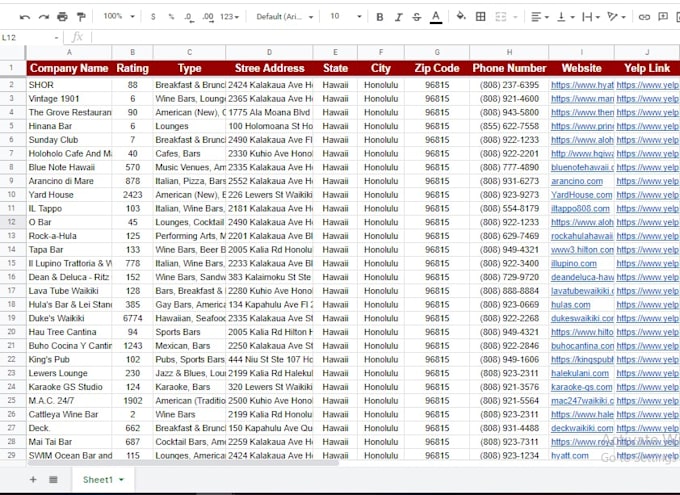Switch to the Sheet1 tab
This screenshot has height=495, width=680.
(x=103, y=480)
